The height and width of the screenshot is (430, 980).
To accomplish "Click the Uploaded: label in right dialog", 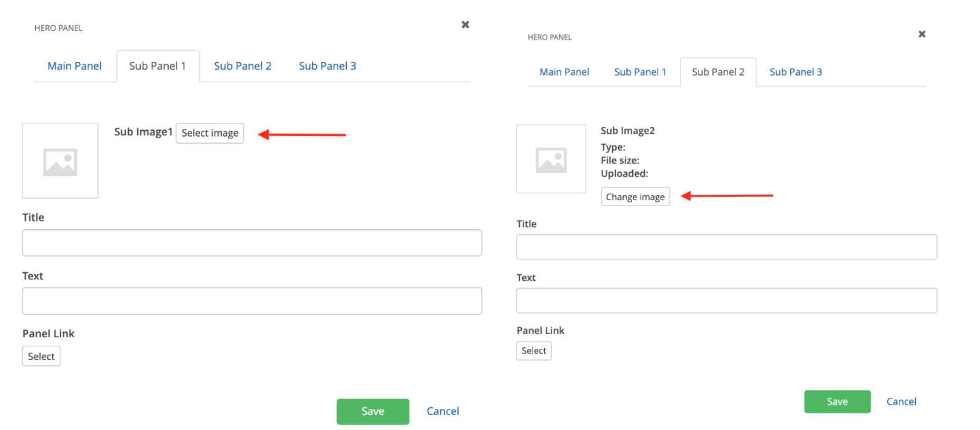I will coord(624,174).
